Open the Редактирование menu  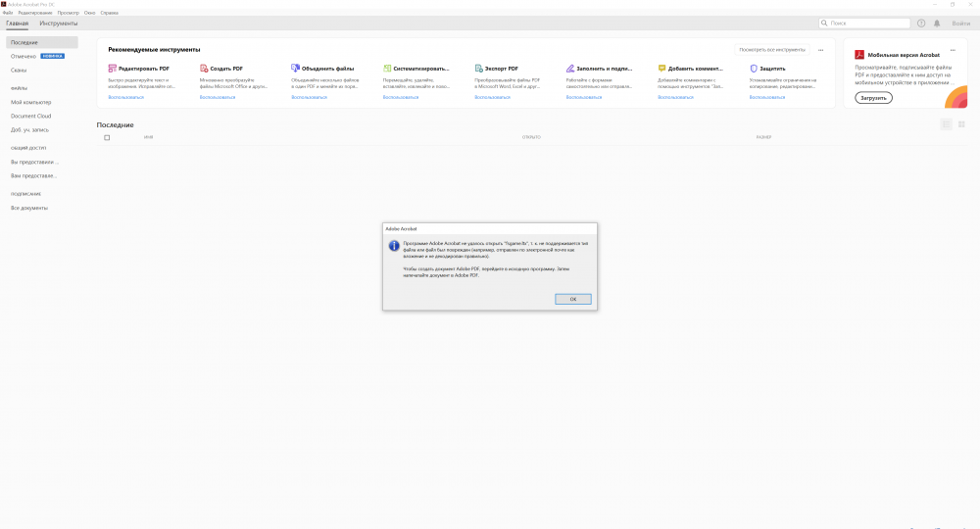click(35, 13)
